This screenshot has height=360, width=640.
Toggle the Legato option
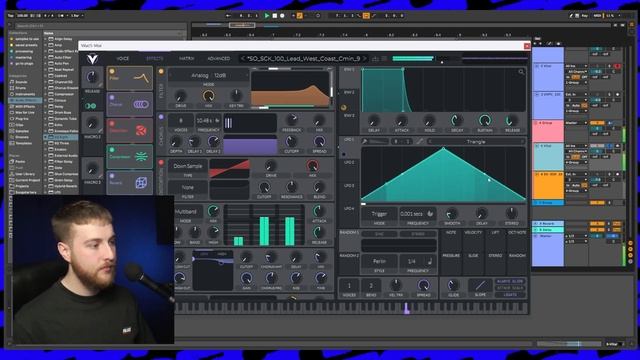click(510, 294)
